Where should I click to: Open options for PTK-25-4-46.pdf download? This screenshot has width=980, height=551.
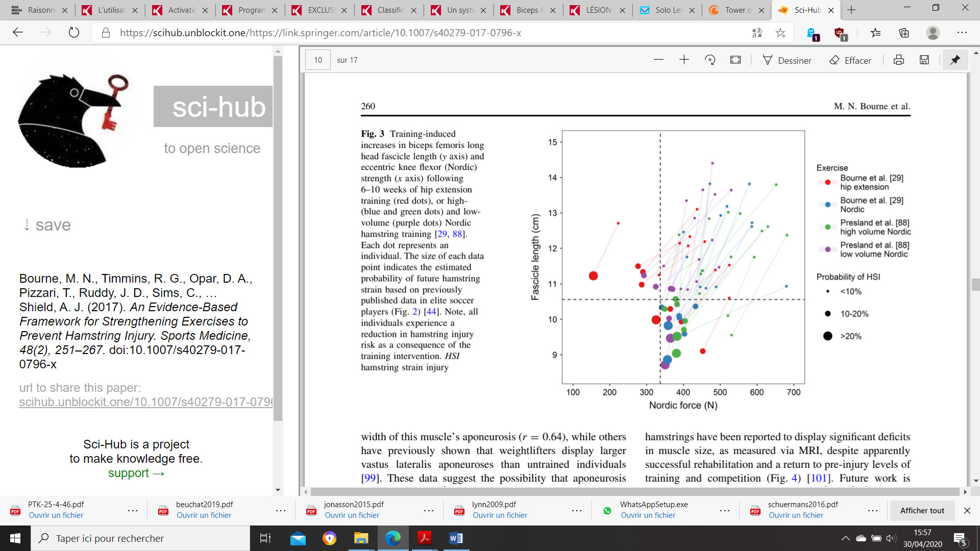pos(133,510)
